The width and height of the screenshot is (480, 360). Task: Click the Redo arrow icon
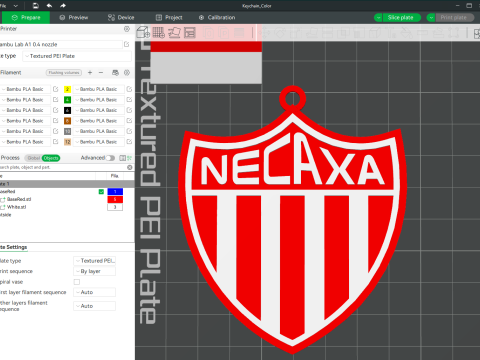(x=63, y=6)
